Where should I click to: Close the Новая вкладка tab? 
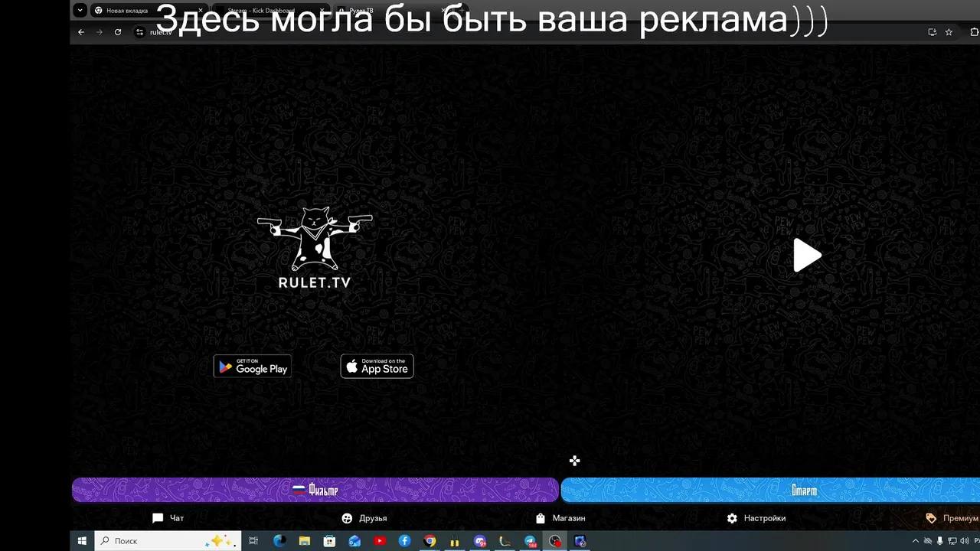pos(201,11)
